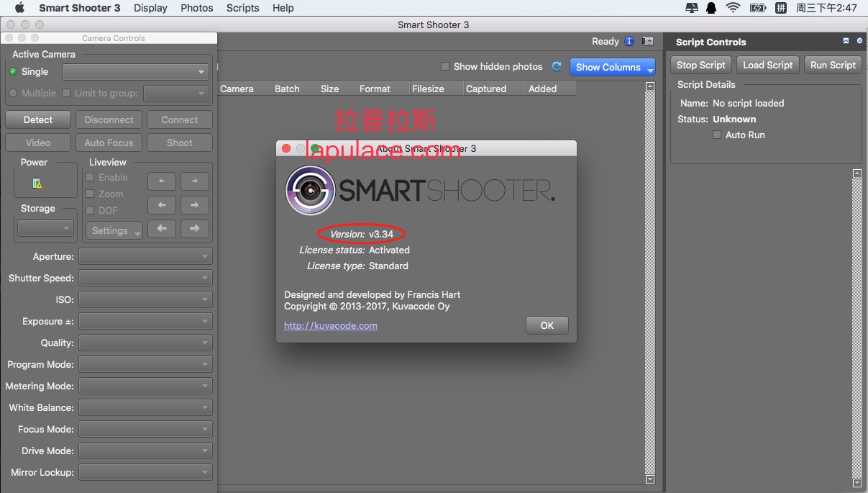The image size is (868, 493).
Task: Click the largest left arrow in Liveview
Action: [x=162, y=228]
